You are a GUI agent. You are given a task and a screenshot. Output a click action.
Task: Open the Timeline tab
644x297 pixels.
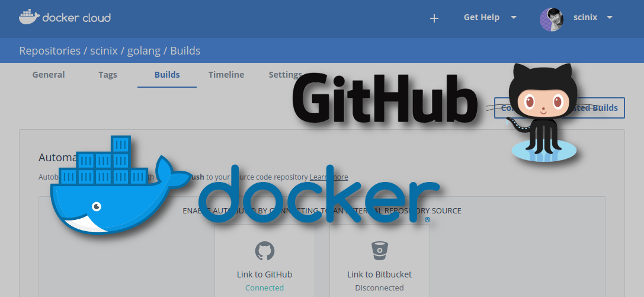pos(226,75)
